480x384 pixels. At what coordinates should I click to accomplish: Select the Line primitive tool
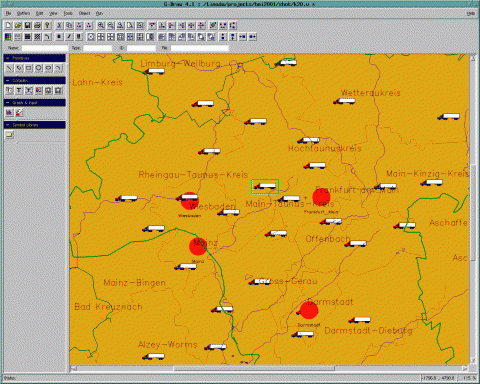9,68
